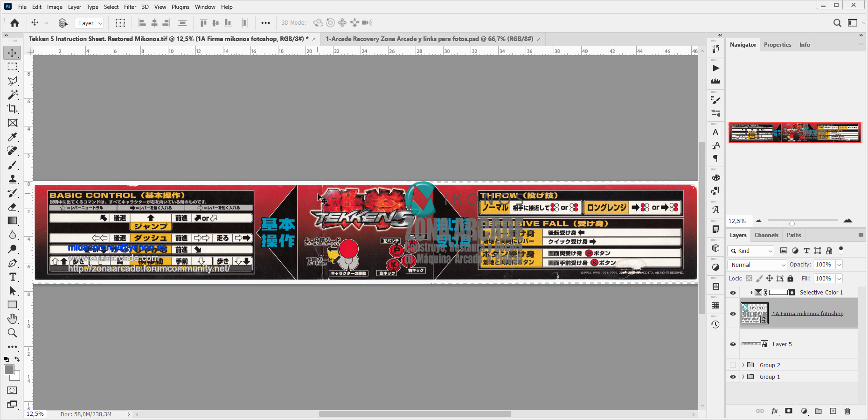Select the Zoom tool in toolbar

point(12,333)
